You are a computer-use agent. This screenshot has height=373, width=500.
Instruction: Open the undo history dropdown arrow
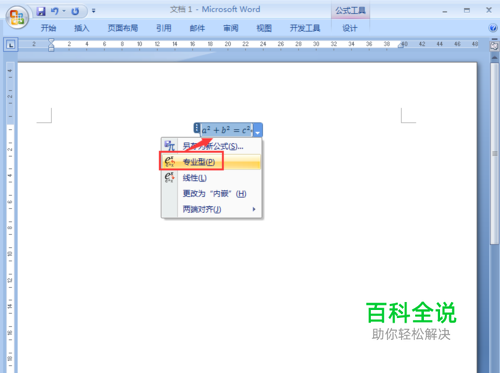[64, 12]
